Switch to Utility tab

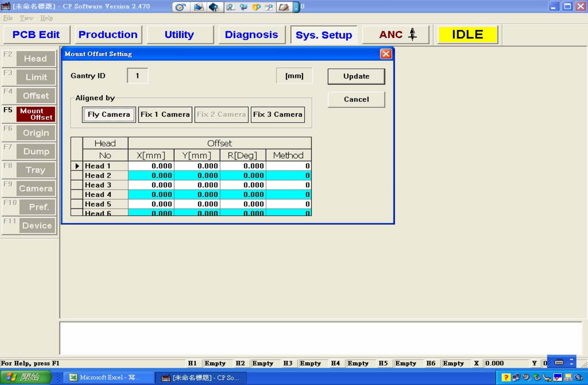click(x=180, y=34)
